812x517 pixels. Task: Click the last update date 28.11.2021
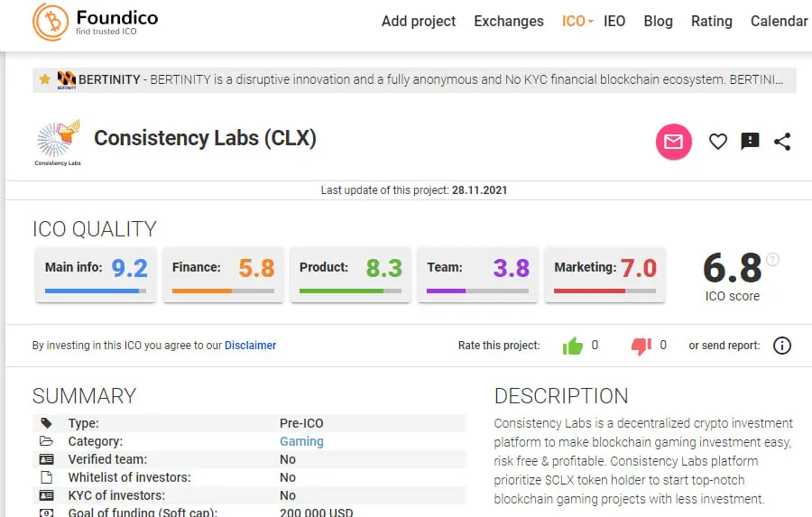(x=480, y=190)
